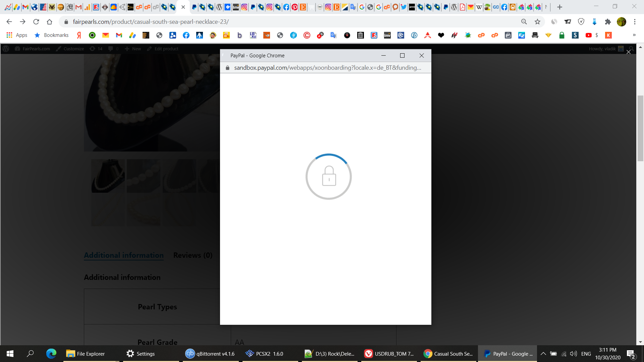Image resolution: width=644 pixels, height=362 pixels.
Task: Switch to the Twitter tab
Action: coord(404,7)
